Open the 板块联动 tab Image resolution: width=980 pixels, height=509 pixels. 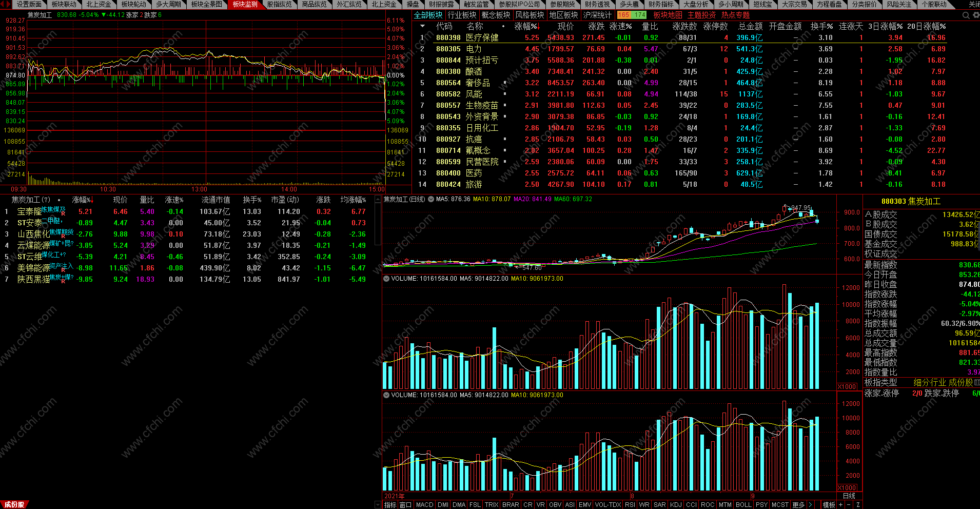[64, 4]
